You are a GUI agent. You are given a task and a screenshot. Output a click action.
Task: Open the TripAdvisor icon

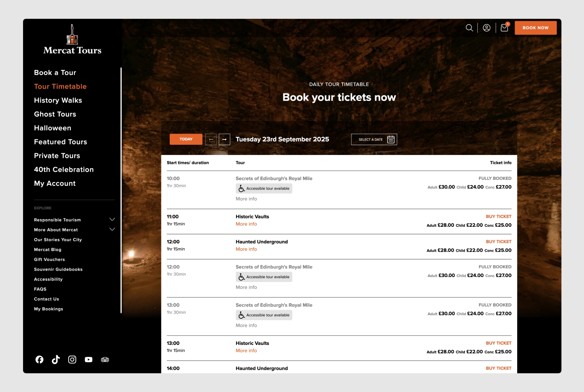click(x=105, y=360)
